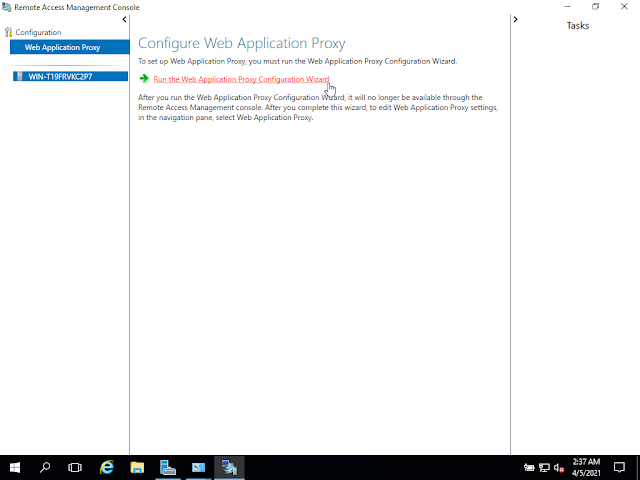Open Server Manager from taskbar
640x480 pixels.
pyautogui.click(x=168, y=467)
